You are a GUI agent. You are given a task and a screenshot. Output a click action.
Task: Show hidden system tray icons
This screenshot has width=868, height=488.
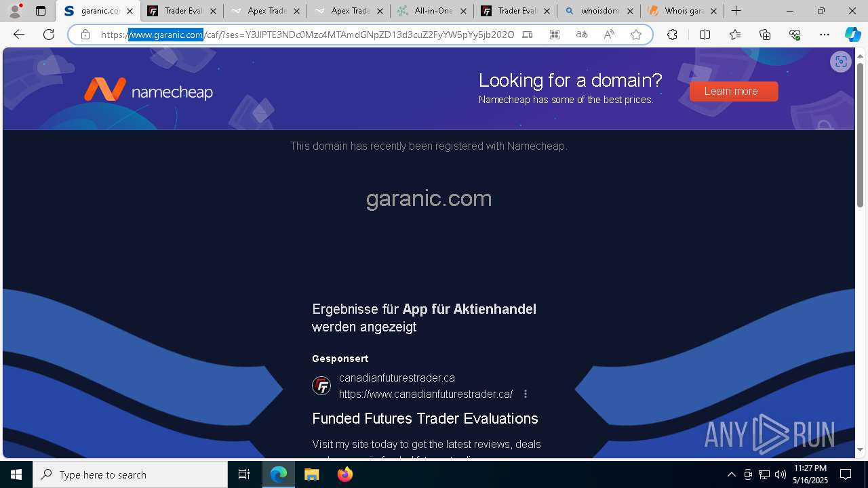click(731, 474)
